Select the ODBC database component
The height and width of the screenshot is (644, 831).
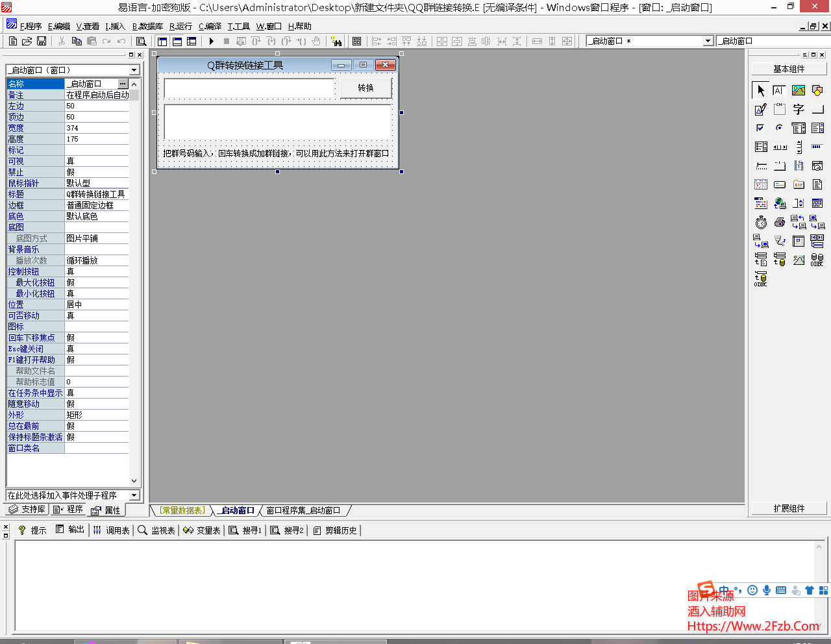pyautogui.click(x=817, y=260)
